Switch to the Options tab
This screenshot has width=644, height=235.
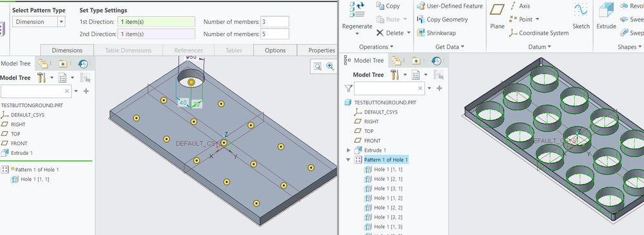pyautogui.click(x=275, y=50)
